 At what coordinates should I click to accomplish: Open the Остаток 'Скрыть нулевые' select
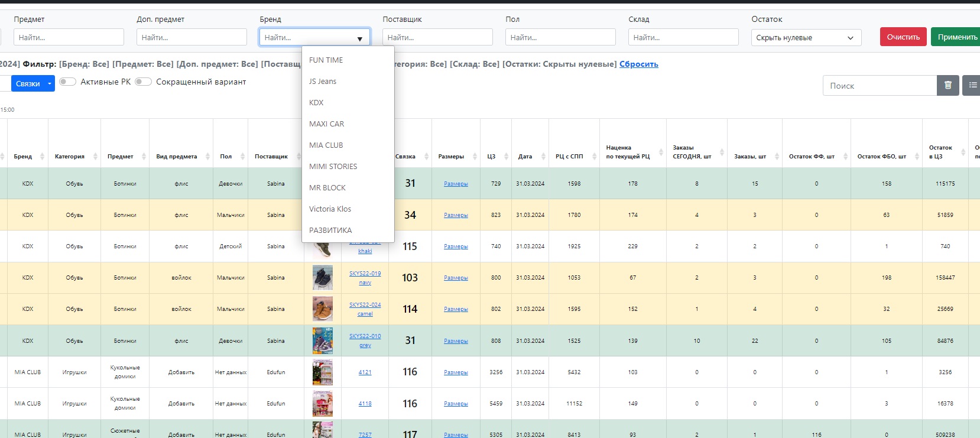click(806, 38)
